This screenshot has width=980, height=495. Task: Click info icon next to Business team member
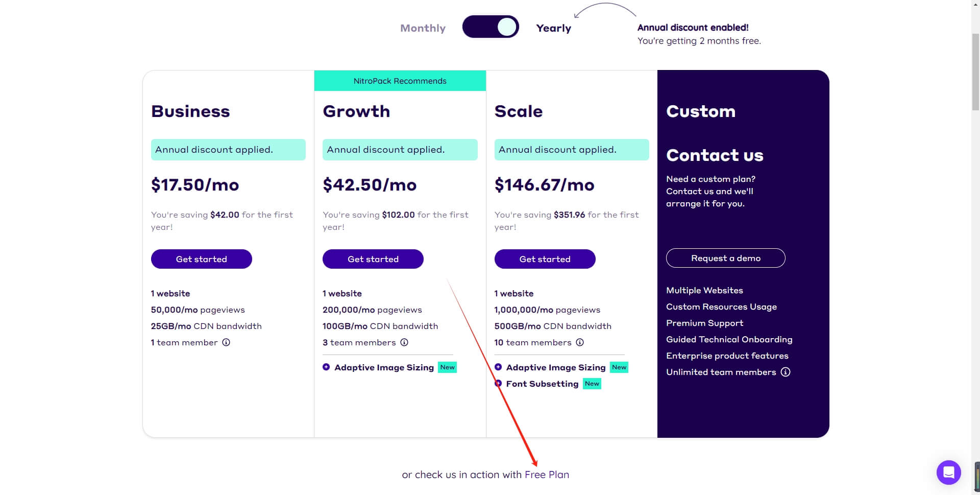(x=226, y=343)
